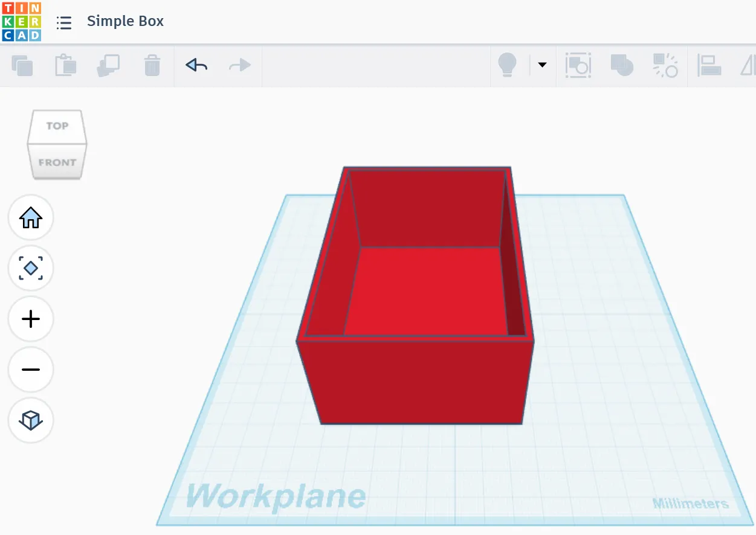Click TOP on the view cube
The width and height of the screenshot is (756, 535).
pyautogui.click(x=57, y=126)
